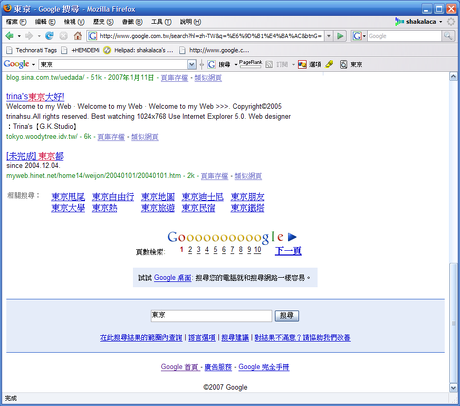Viewport: 460px width, 406px height.
Task: Go to results page 10
Action: tap(258, 250)
